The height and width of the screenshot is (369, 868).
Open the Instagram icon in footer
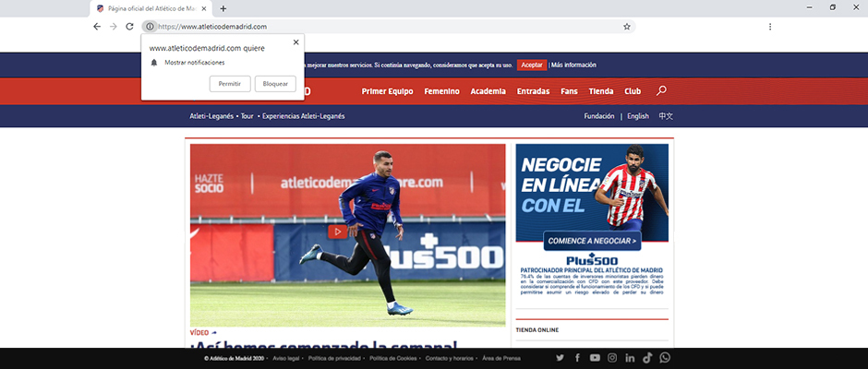(612, 358)
